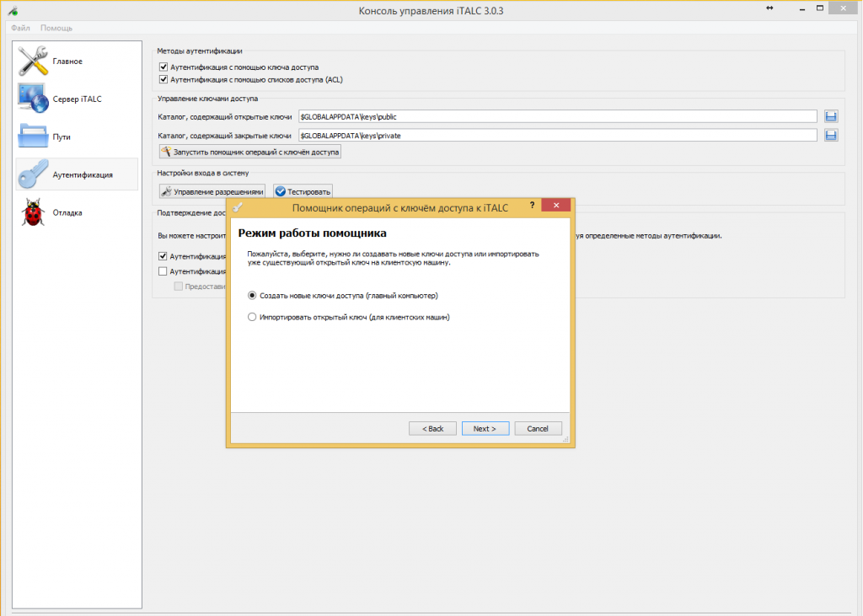Open the Главное section wrench icon
This screenshot has width=863, height=616.
[x=33, y=61]
